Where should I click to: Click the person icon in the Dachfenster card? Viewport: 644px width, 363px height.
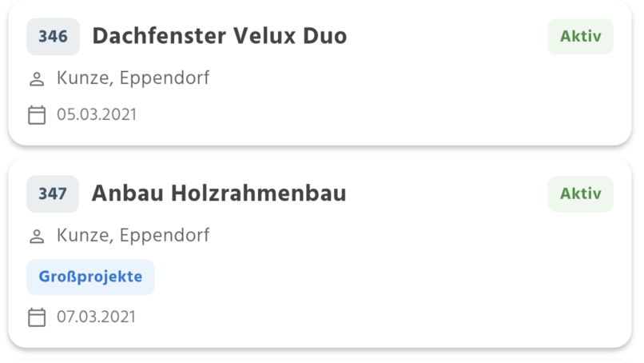click(x=37, y=79)
